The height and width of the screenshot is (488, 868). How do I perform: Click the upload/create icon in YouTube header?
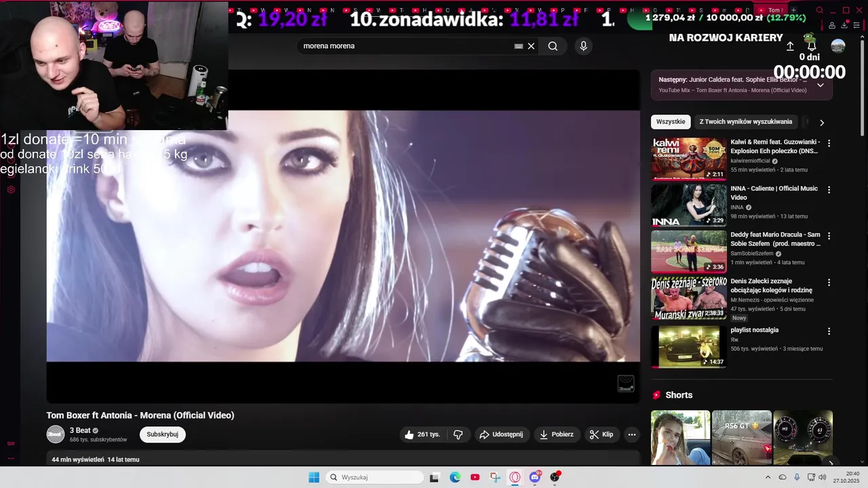(790, 46)
